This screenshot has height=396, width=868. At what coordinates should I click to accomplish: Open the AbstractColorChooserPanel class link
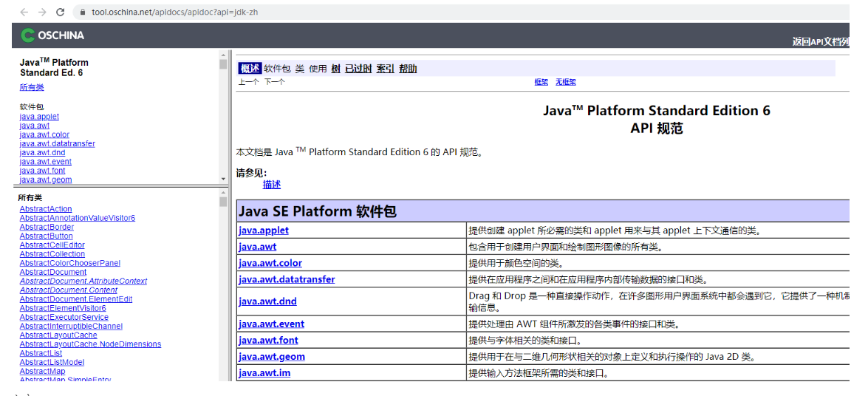pos(69,263)
